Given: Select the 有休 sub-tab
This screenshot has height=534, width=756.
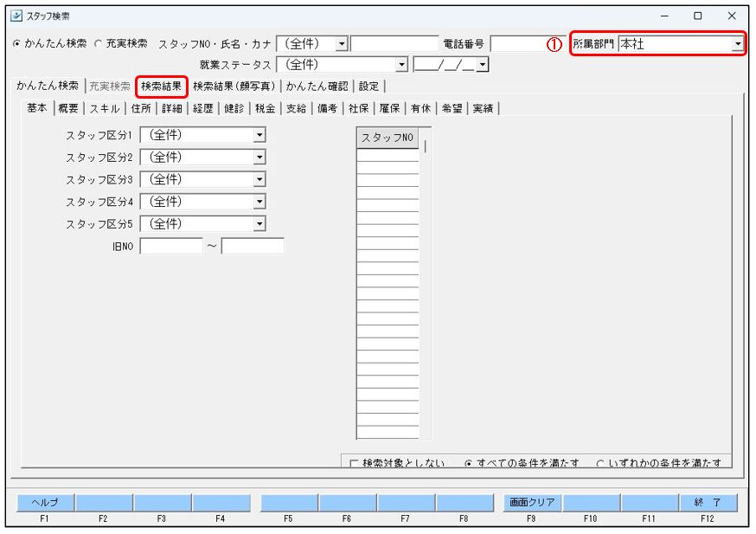Looking at the screenshot, I should click(421, 108).
